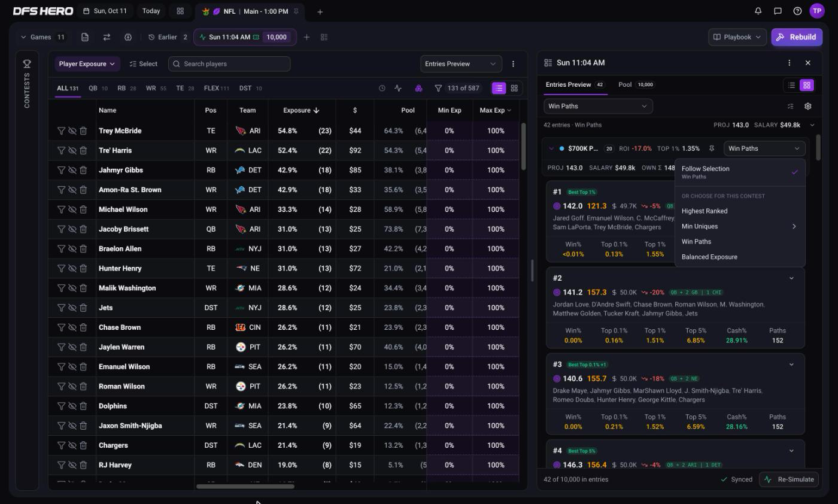Click the clock icon above the table
Viewport: 838px width, 504px height.
(382, 88)
